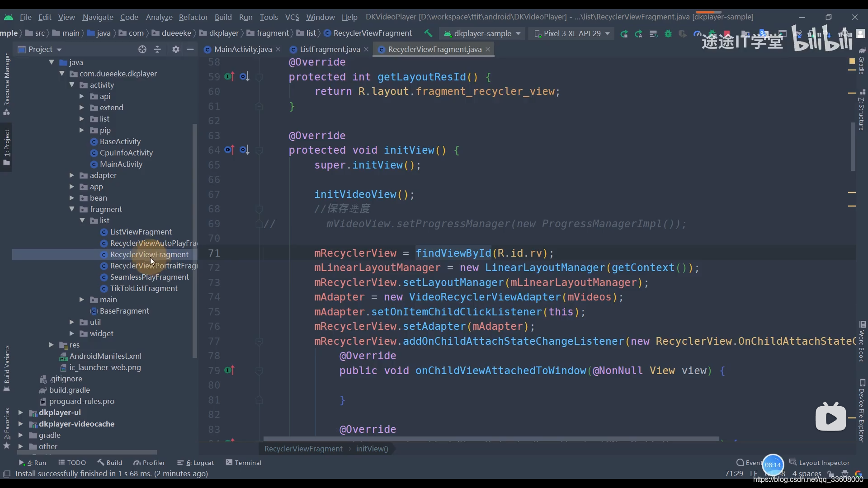Click the Debug bug icon
The image size is (868, 488).
point(668,34)
